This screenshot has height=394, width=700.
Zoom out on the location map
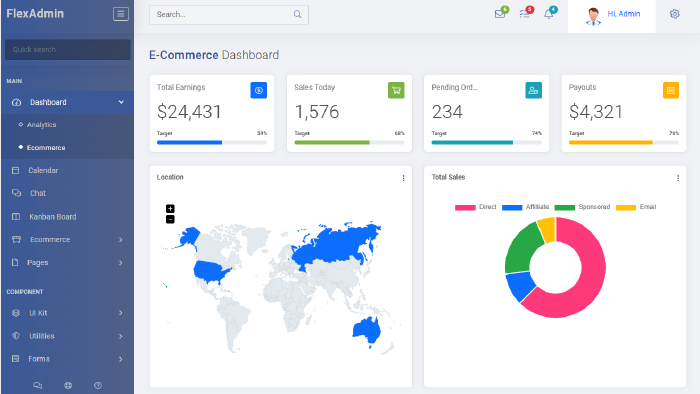click(170, 219)
